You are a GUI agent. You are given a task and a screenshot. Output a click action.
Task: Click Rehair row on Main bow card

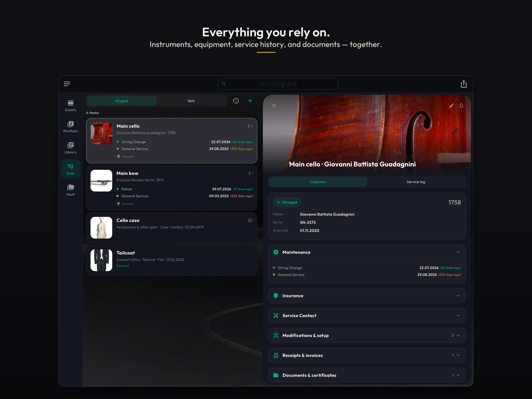[x=184, y=189]
